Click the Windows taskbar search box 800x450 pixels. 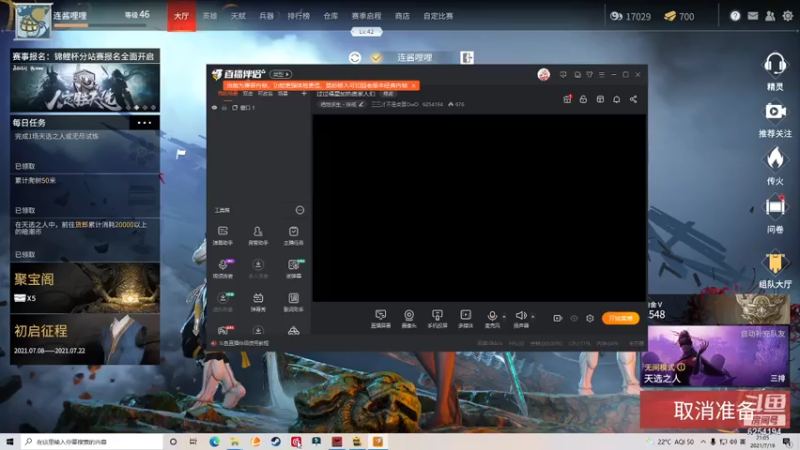92,441
